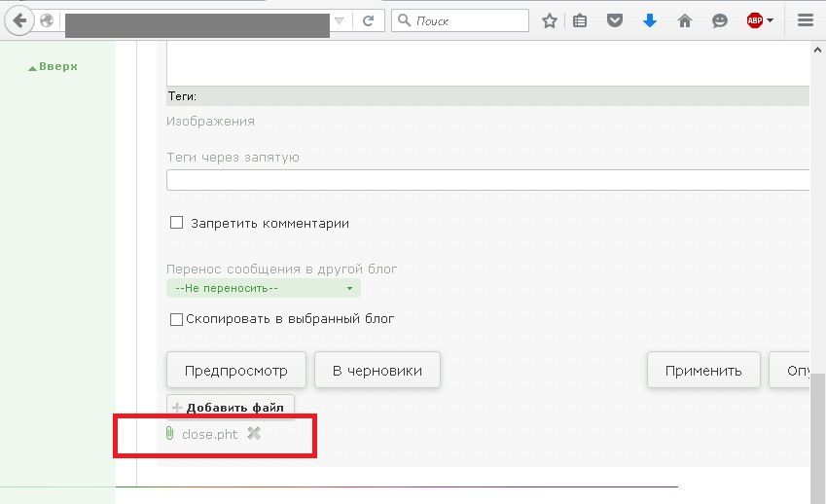The image size is (826, 504).
Task: Open the chat smiley icon
Action: click(x=720, y=21)
